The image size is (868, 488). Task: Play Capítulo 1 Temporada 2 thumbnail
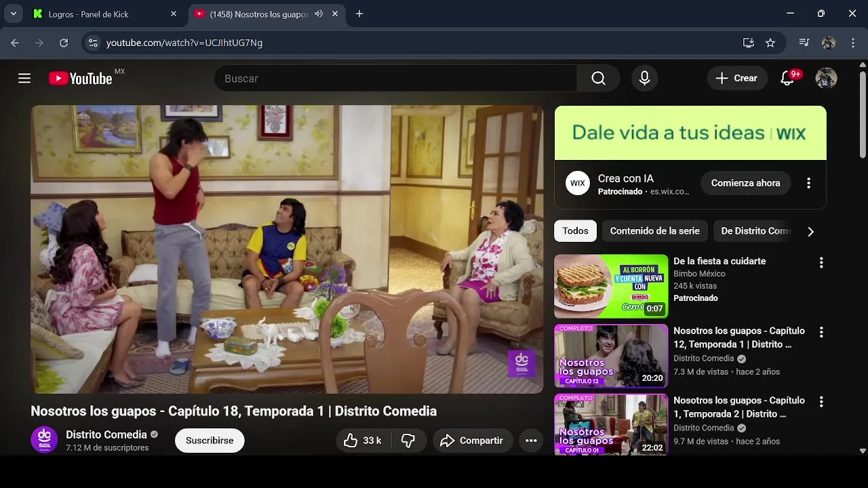[x=611, y=424]
